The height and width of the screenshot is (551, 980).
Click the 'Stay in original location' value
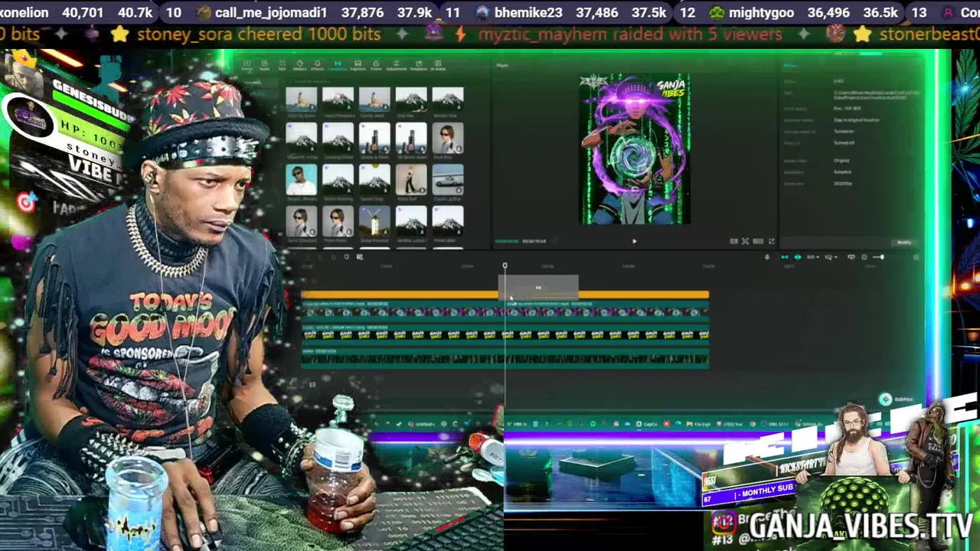pos(857,120)
